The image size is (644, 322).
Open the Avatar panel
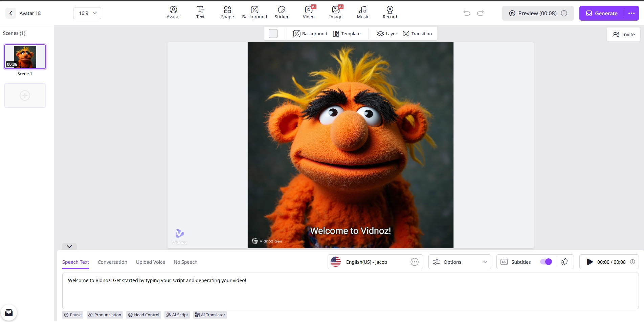click(173, 12)
